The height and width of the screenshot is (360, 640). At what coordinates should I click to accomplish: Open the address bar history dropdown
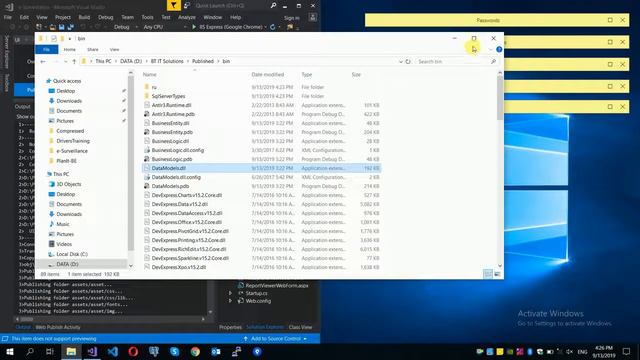[x=401, y=61]
